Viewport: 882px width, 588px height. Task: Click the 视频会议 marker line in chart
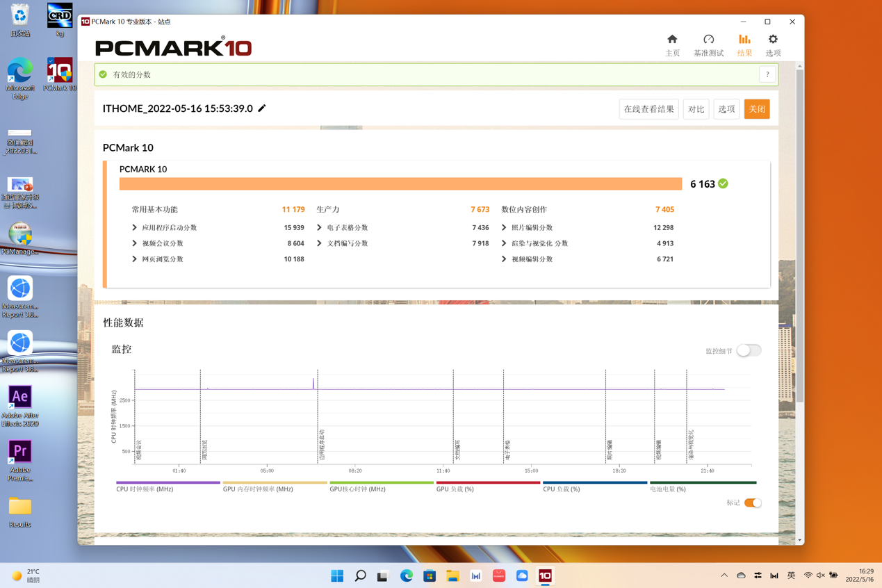tap(135, 417)
